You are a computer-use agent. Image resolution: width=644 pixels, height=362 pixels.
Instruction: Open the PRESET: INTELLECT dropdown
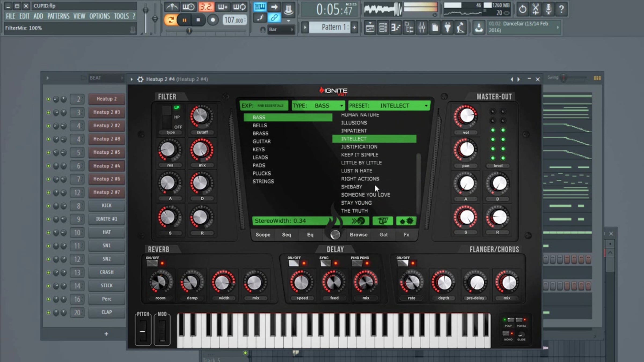389,106
